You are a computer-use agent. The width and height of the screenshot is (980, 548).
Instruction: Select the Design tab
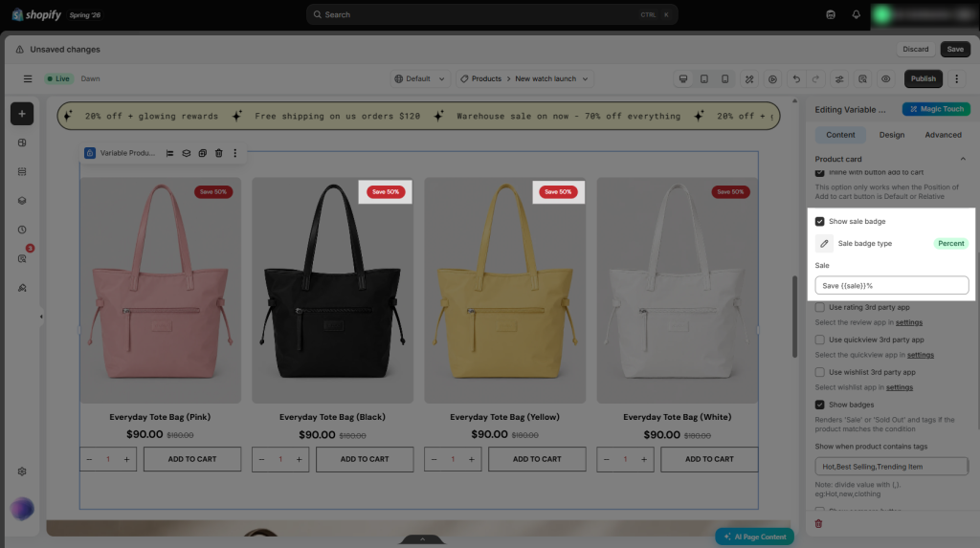tap(892, 135)
